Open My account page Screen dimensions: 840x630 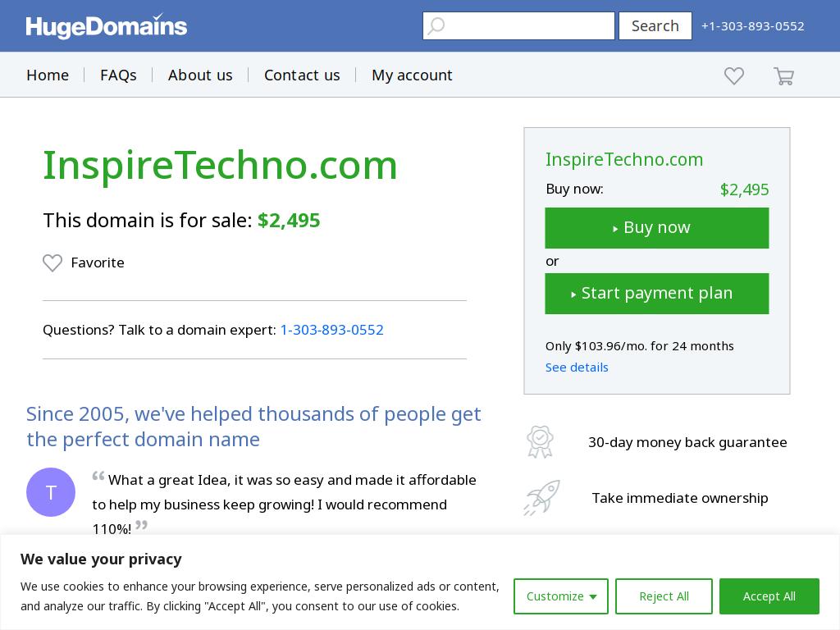coord(412,75)
